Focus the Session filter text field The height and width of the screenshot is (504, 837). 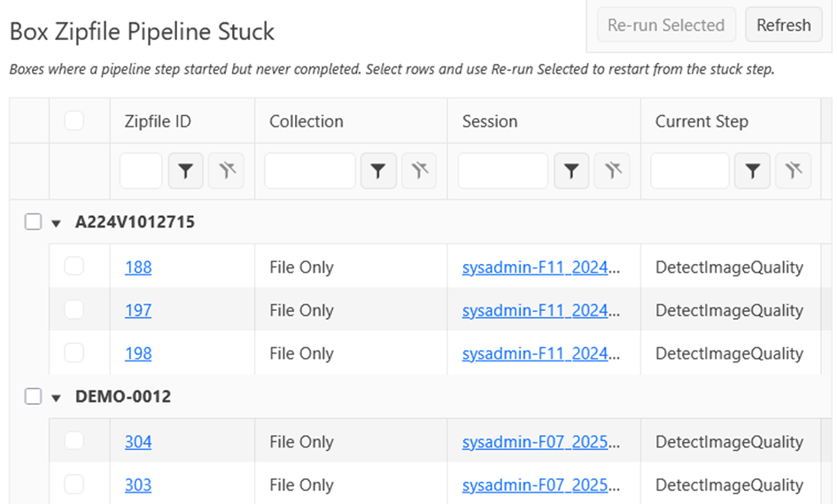503,171
